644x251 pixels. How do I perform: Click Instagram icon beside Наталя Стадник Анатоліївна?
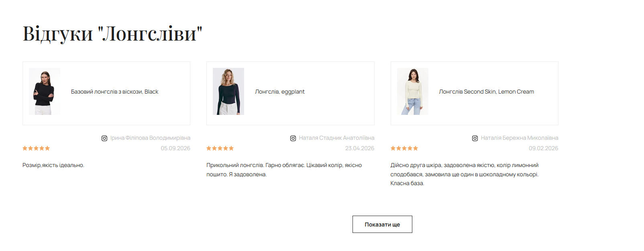293,138
